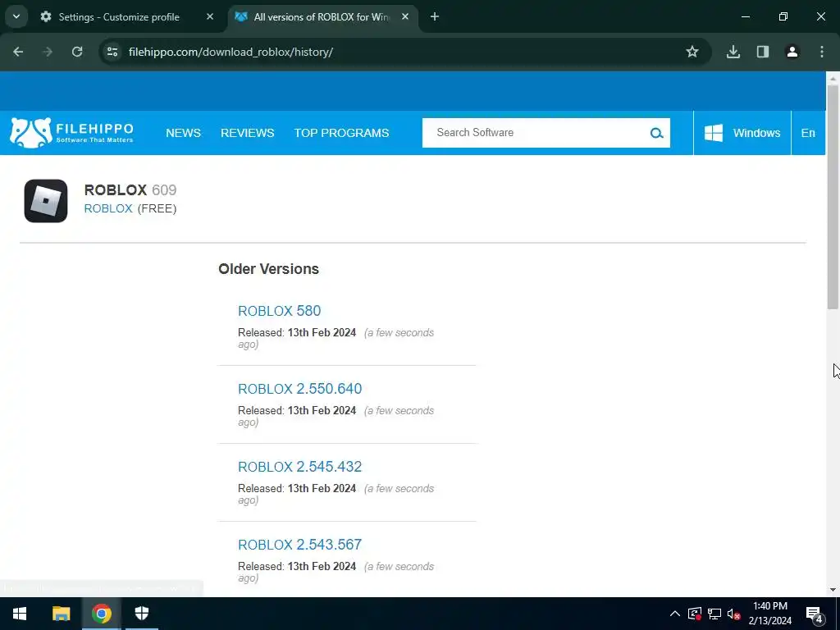840x630 pixels.
Task: Close the All versions of ROBLOX tab
Action: [405, 17]
